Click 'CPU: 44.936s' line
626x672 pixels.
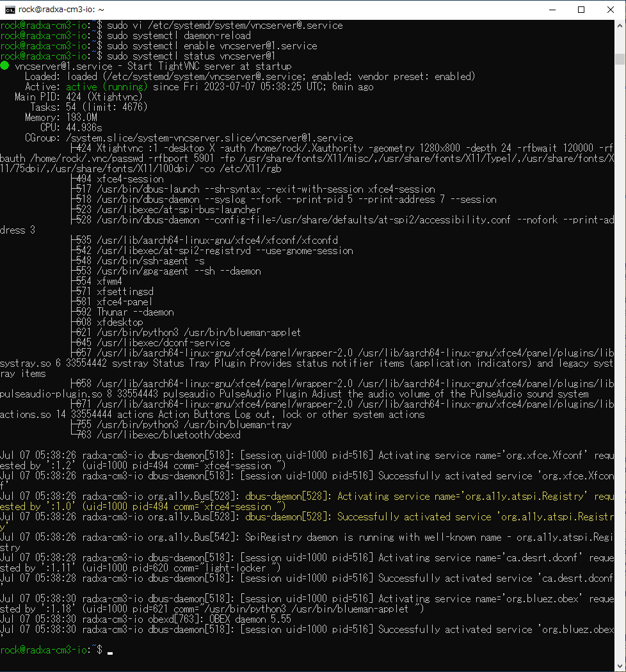(x=71, y=128)
